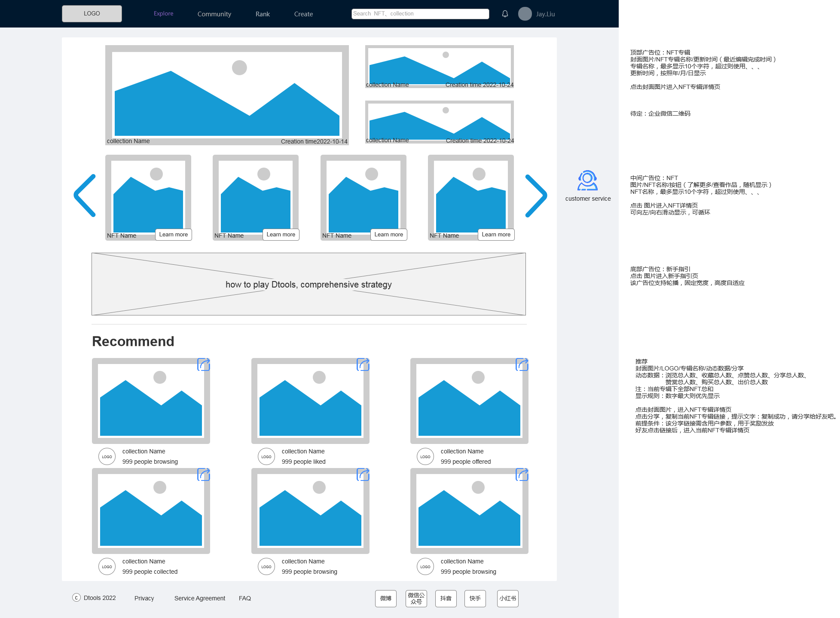Click the 微博 social button in footer
Image resolution: width=840 pixels, height=618 pixels.
(x=385, y=598)
